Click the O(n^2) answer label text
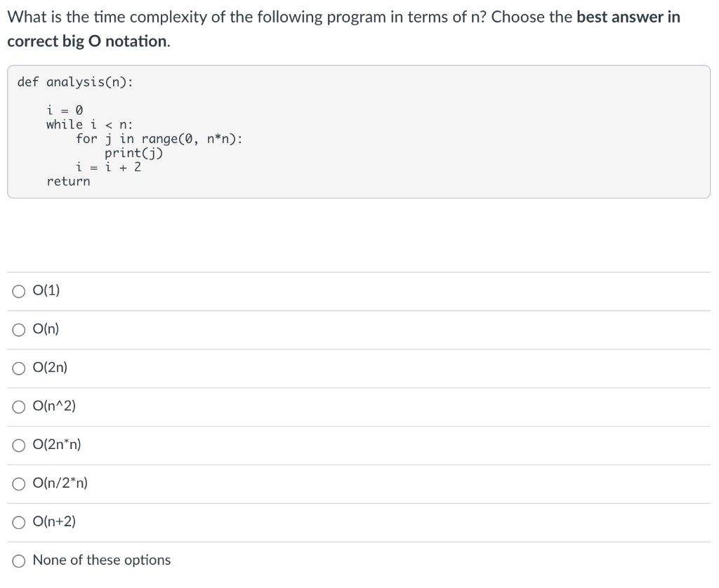Screen dimensions: 719x588 tap(54, 406)
